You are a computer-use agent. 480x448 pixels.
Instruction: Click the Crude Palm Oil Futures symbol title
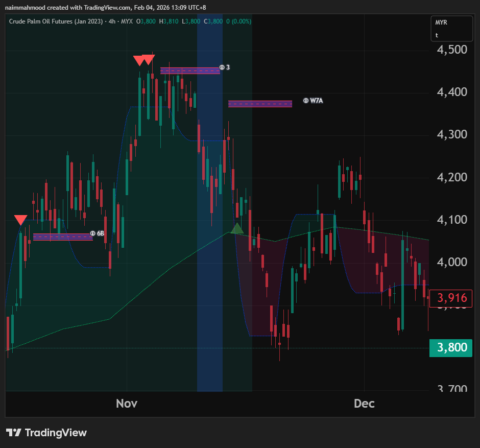click(56, 21)
